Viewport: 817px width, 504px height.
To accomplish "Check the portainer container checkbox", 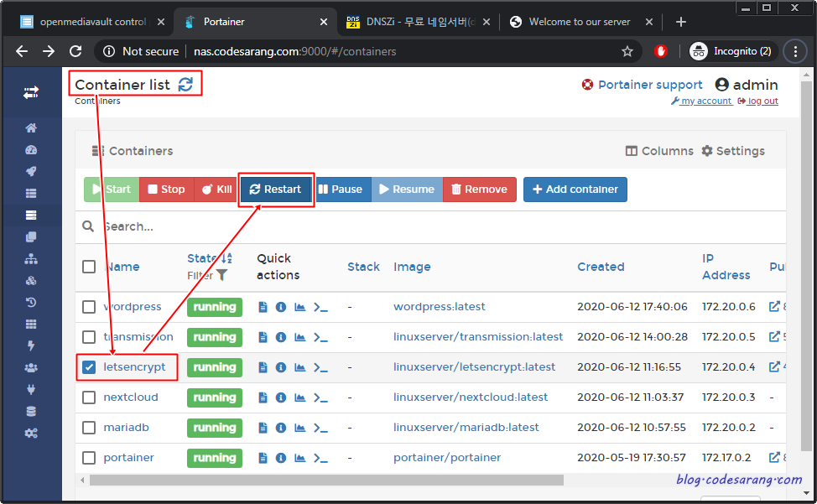I will (89, 458).
